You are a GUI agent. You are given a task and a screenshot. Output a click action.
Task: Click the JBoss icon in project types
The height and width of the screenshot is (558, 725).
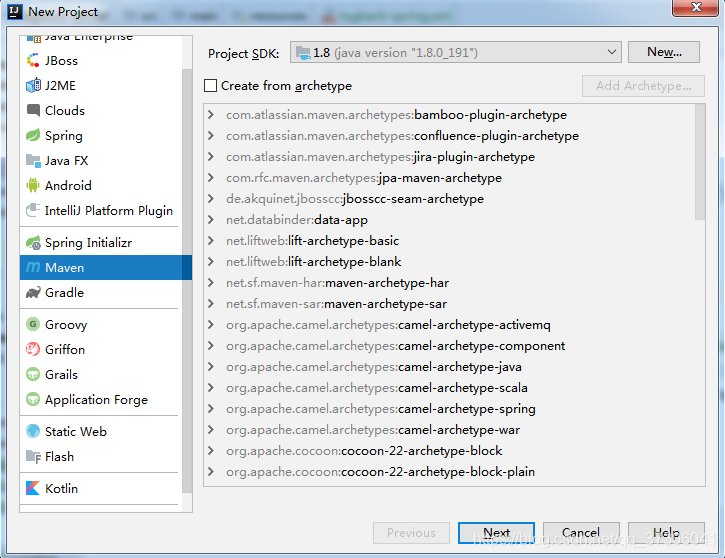point(33,61)
